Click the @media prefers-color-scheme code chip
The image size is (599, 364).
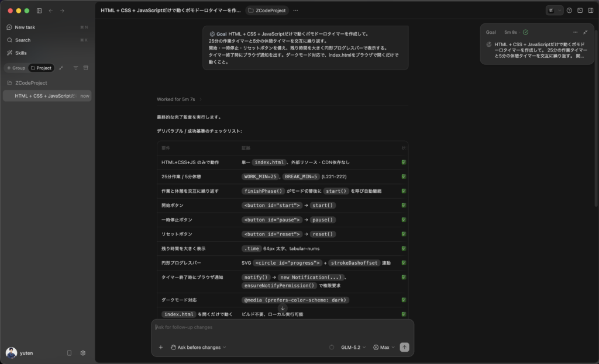tap(295, 300)
